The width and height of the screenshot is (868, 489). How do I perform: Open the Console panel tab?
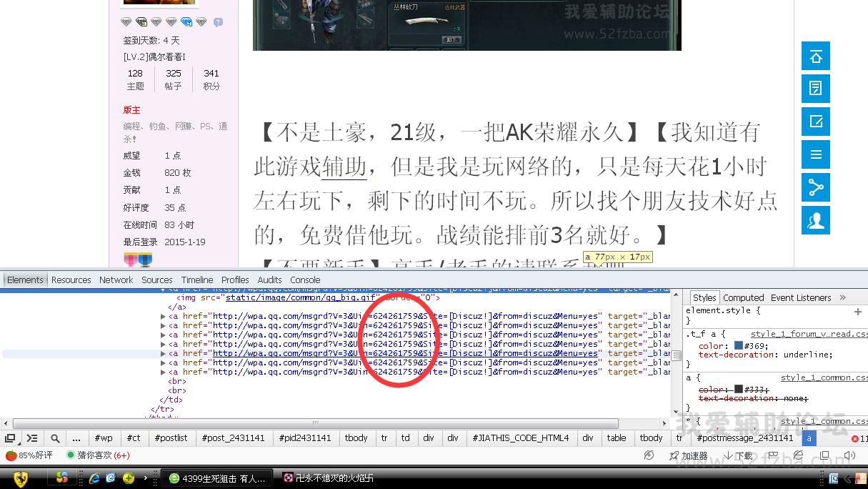[x=305, y=280]
